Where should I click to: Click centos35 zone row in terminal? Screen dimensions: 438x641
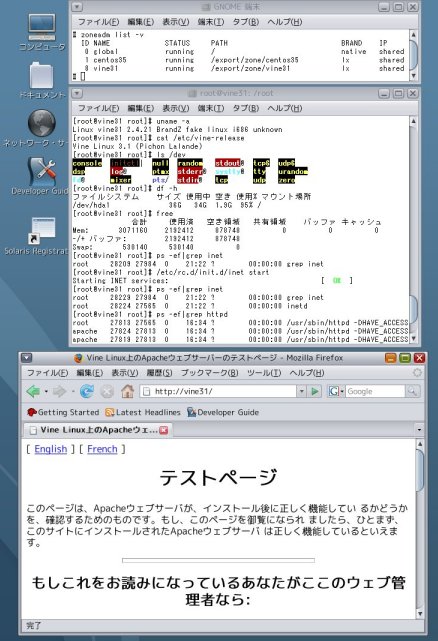(x=238, y=60)
